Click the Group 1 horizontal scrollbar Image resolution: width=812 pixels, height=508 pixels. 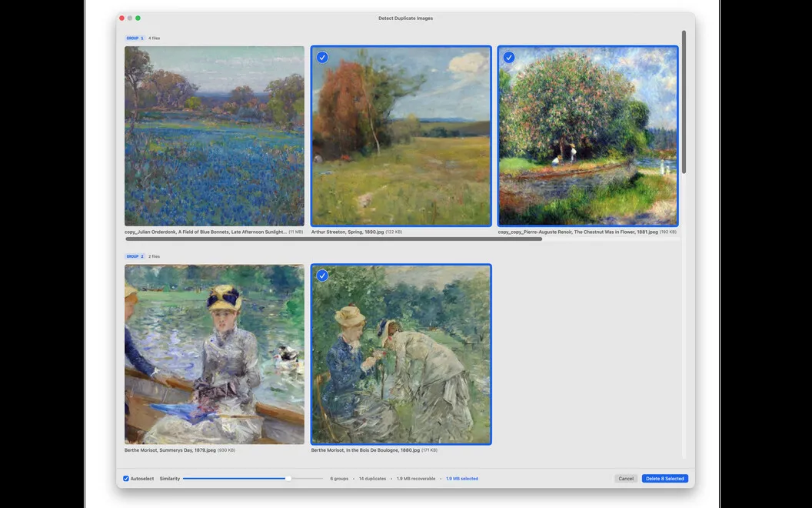[334, 239]
